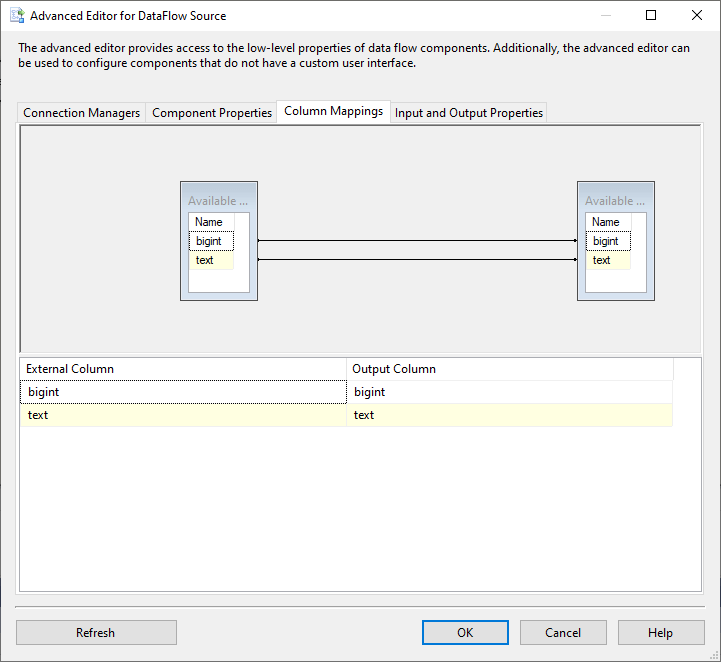Click the Advanced Editor title bar icon
This screenshot has width=721, height=662.
pyautogui.click(x=16, y=16)
